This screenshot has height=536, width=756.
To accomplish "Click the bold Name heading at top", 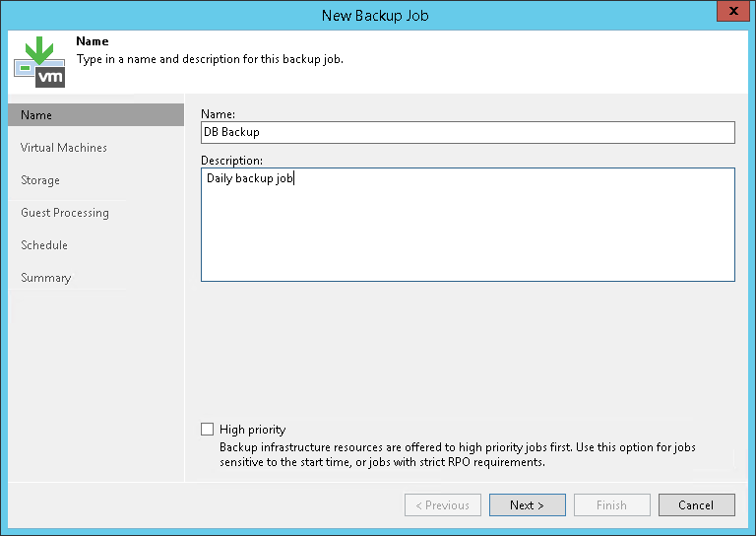I will point(93,42).
